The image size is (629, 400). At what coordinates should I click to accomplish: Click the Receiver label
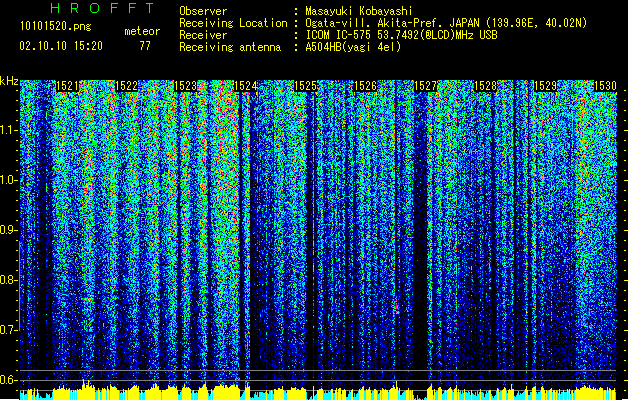[x=203, y=35]
